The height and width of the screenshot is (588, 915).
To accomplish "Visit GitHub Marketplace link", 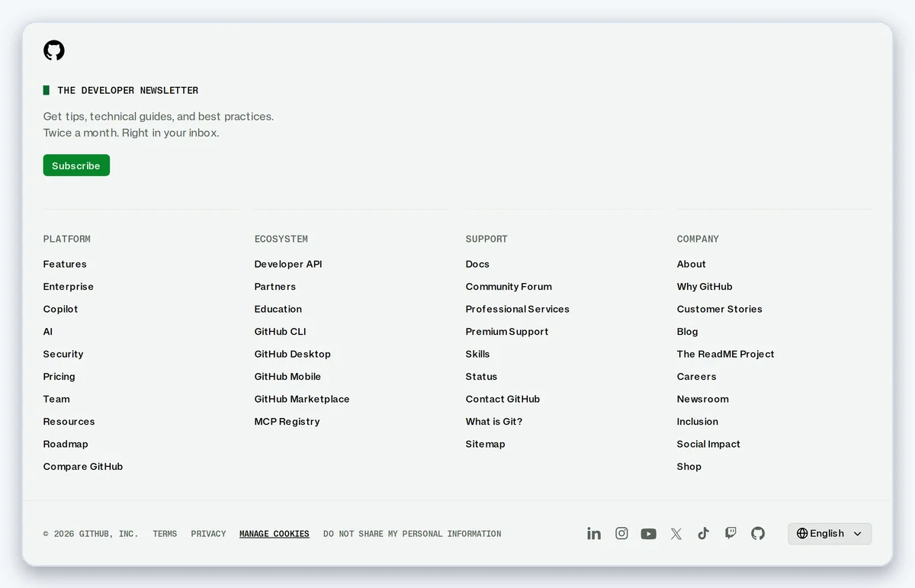I will 302,399.
